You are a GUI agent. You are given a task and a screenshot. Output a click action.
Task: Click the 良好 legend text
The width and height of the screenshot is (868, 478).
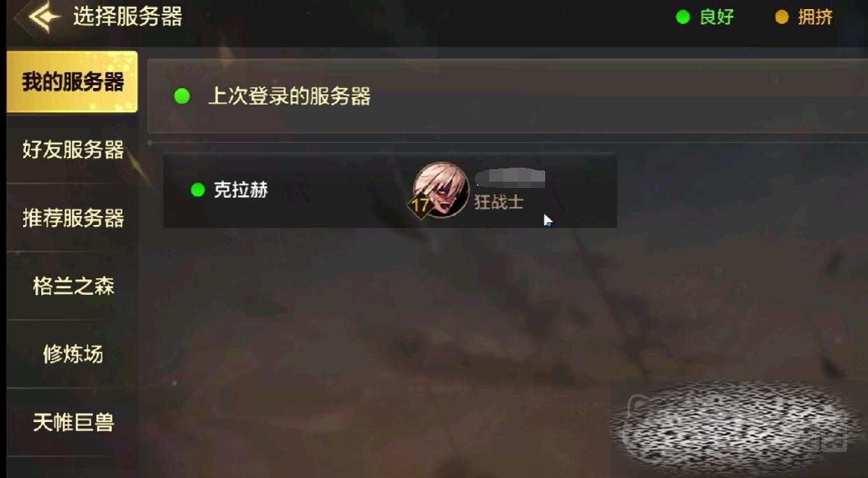[x=716, y=17]
